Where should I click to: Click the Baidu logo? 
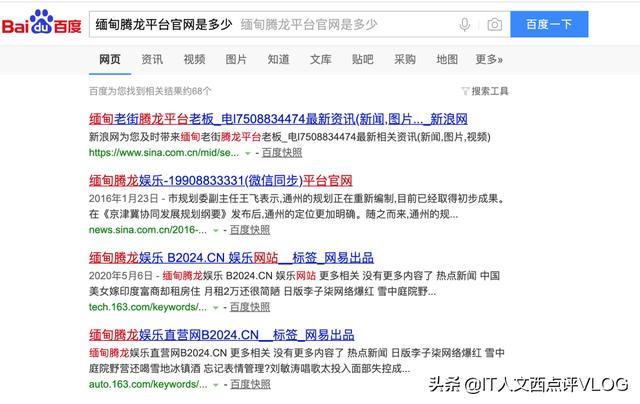click(x=42, y=23)
